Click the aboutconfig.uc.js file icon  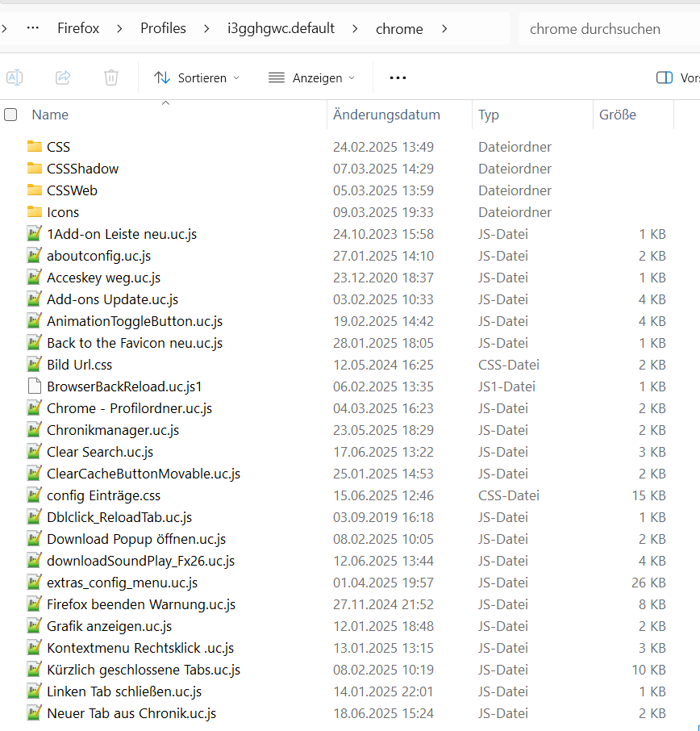point(34,256)
